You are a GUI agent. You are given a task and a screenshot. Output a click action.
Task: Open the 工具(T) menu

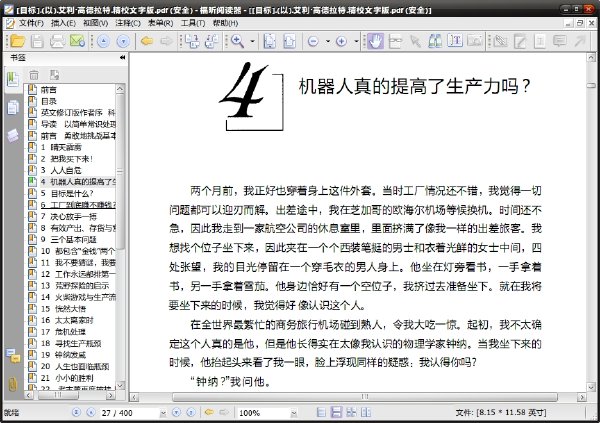(x=193, y=23)
